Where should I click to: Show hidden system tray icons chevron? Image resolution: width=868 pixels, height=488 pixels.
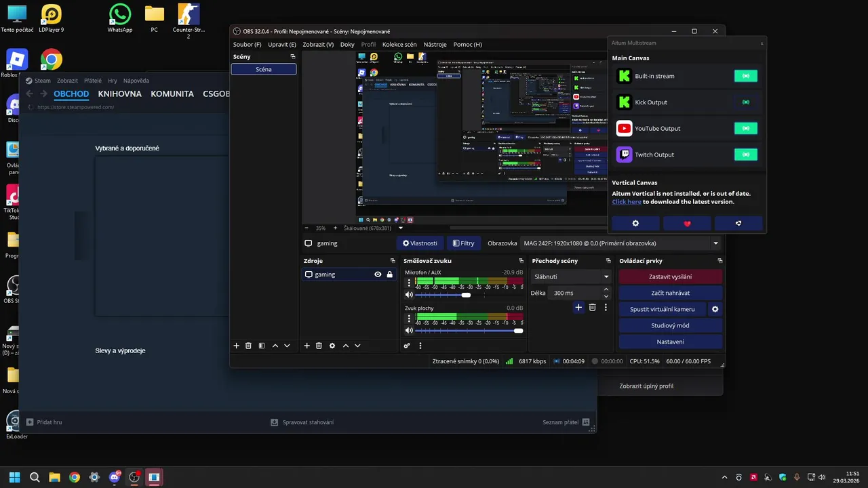tap(724, 477)
